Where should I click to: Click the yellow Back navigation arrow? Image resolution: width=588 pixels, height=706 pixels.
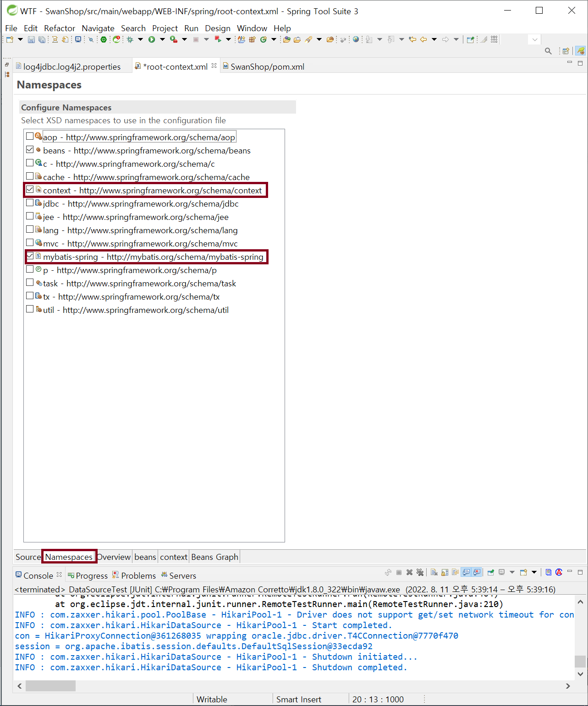(x=423, y=39)
